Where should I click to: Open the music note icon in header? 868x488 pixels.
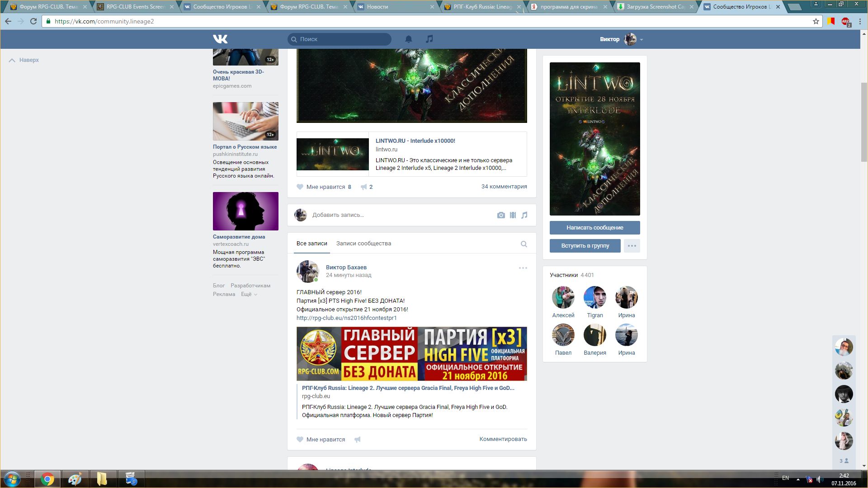[x=429, y=39]
